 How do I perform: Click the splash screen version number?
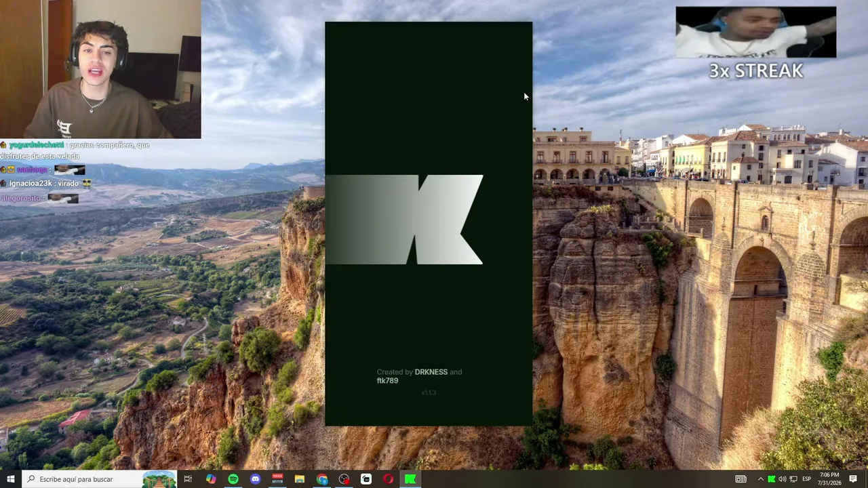point(429,392)
